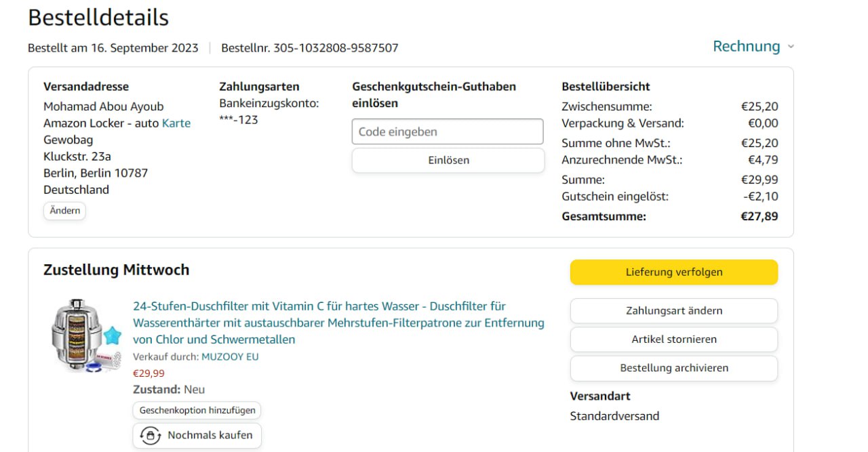Image resolution: width=868 pixels, height=452 pixels.
Task: Open the Karte link for Amazon Locker
Action: [176, 123]
